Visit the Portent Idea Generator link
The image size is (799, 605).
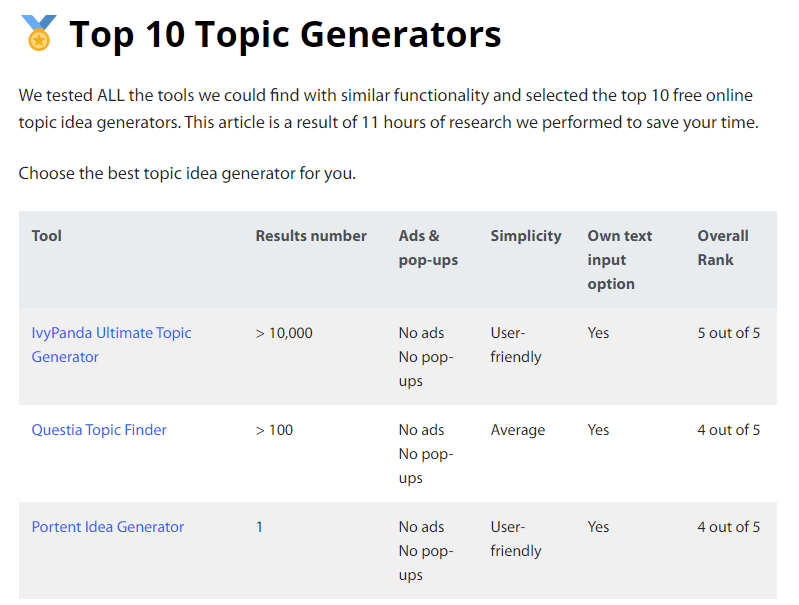(x=108, y=527)
